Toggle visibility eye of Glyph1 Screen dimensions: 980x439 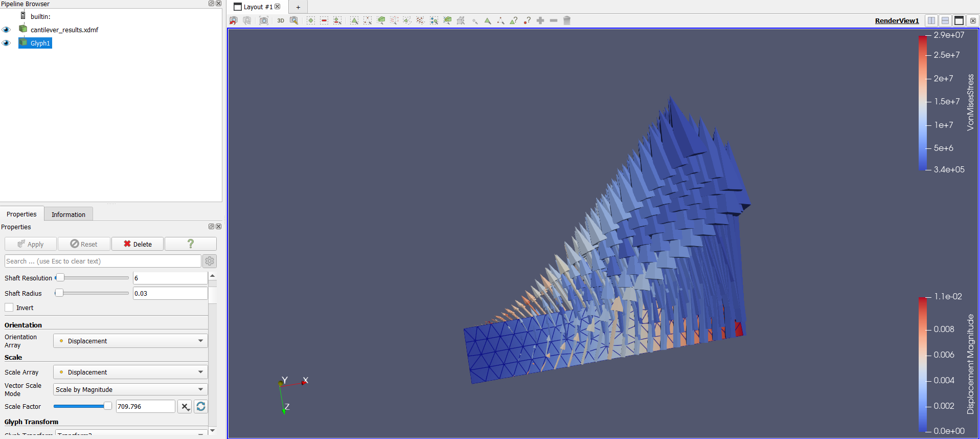(6, 43)
